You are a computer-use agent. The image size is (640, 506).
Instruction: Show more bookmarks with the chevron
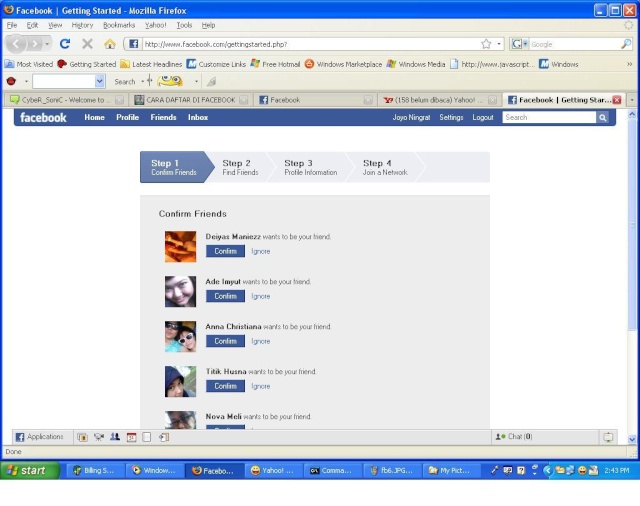pos(629,64)
